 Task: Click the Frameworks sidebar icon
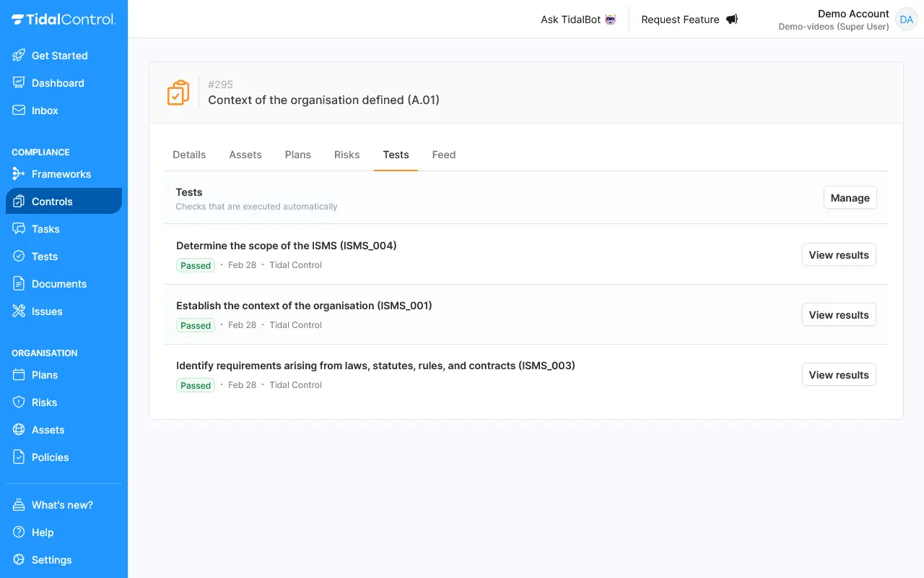tap(19, 174)
